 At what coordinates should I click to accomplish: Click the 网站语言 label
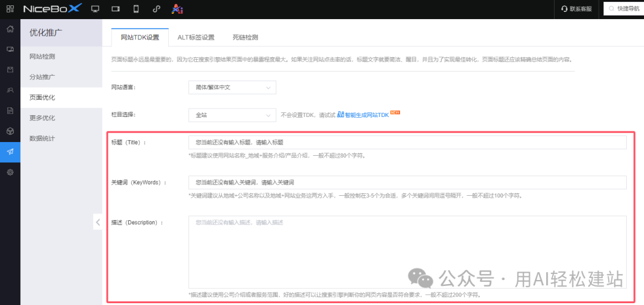pos(123,88)
